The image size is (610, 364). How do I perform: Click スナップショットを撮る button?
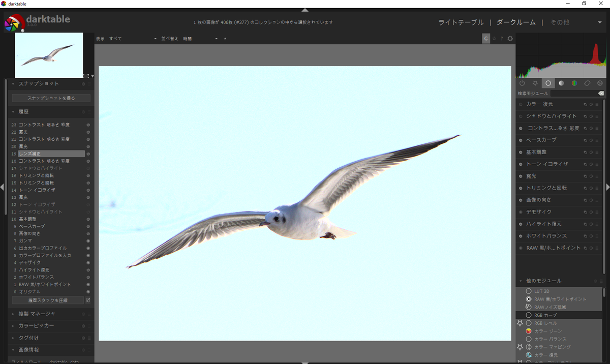pos(51,98)
